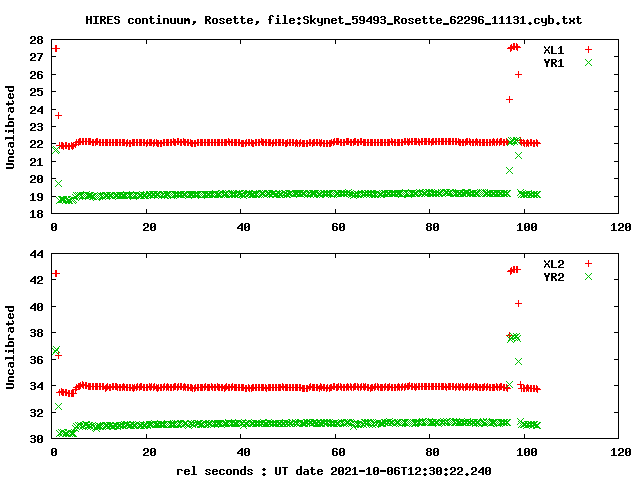Click the lower plot's "Uncalibrated" axis label
This screenshot has height=480, width=640.
click(10, 347)
